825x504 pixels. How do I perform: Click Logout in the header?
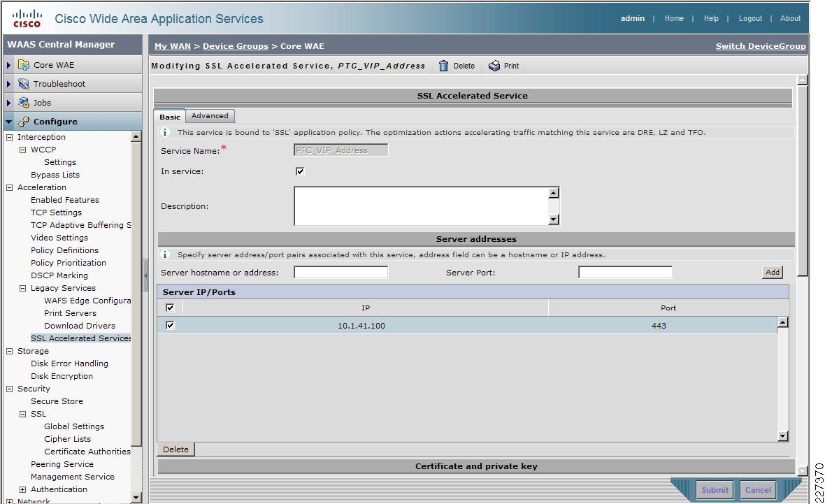point(750,18)
